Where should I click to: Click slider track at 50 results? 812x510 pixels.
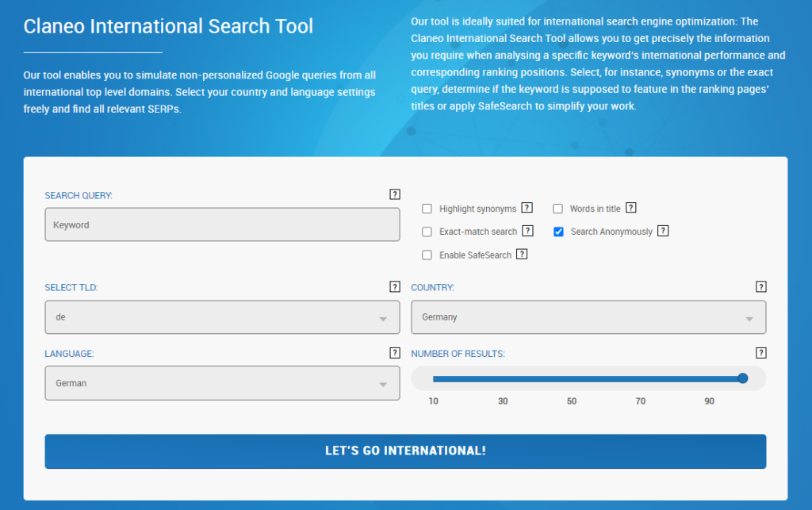pos(571,379)
